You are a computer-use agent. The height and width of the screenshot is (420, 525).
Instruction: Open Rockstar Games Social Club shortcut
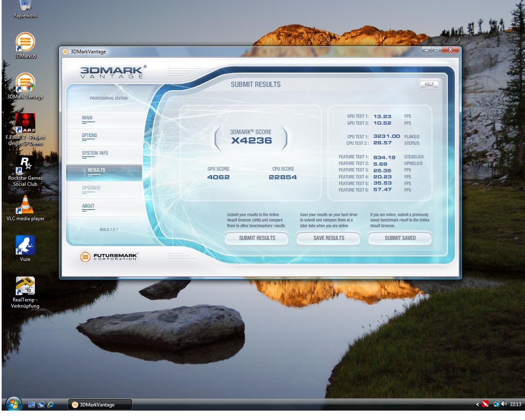click(25, 171)
